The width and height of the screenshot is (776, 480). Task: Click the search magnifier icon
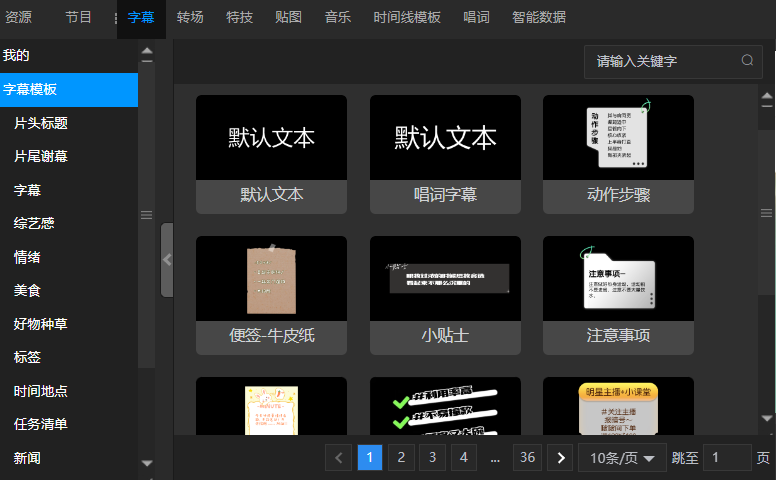click(x=747, y=61)
